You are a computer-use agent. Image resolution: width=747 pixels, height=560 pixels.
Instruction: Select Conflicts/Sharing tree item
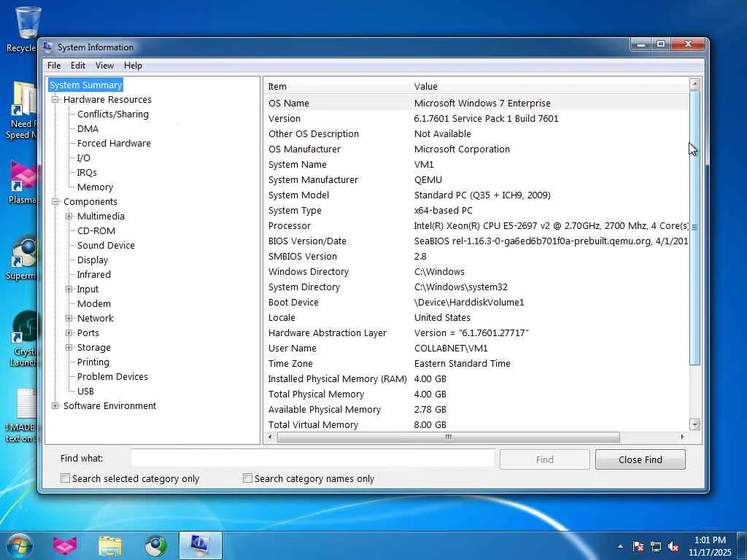point(113,114)
